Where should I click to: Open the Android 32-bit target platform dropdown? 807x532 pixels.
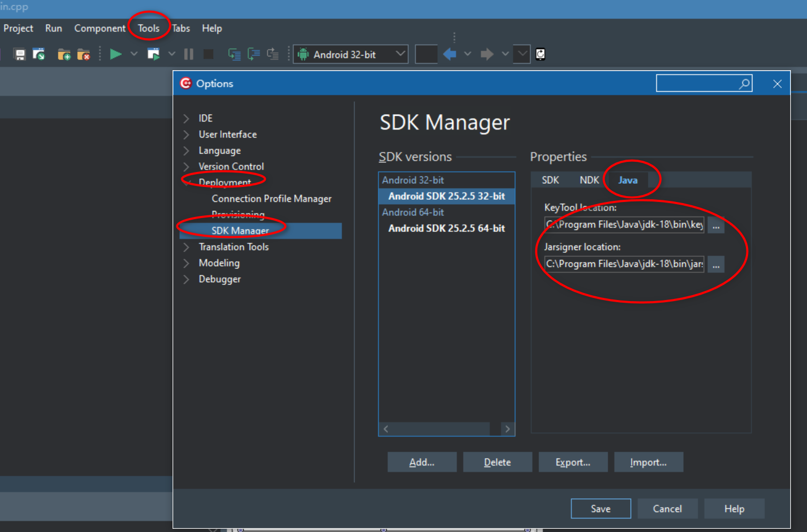400,54
